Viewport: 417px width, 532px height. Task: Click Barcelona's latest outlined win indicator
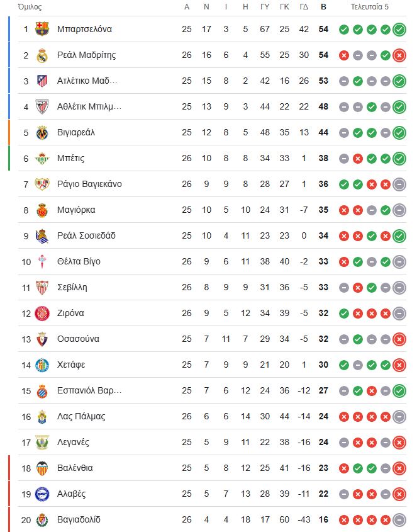399,30
